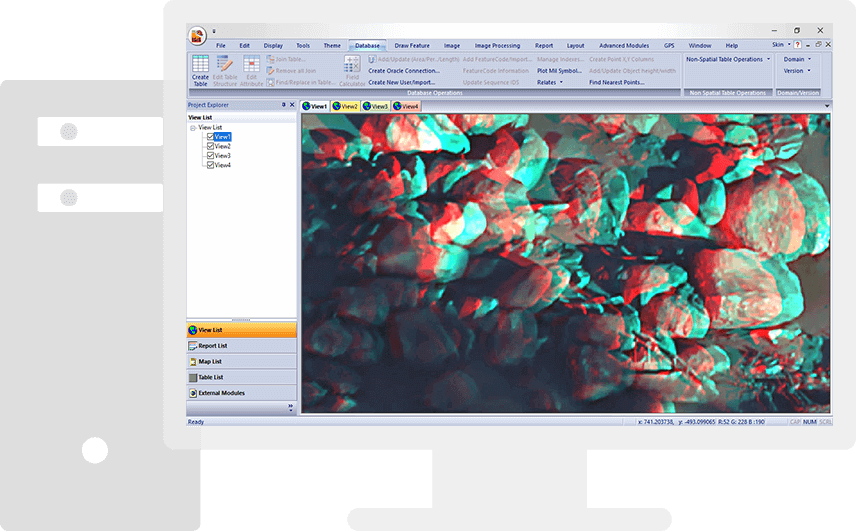The width and height of the screenshot is (856, 531).
Task: Click the application orb logo button
Action: [198, 36]
